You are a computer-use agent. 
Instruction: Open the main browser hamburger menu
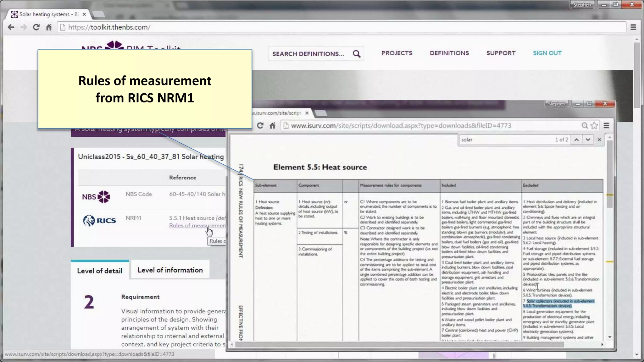633,27
